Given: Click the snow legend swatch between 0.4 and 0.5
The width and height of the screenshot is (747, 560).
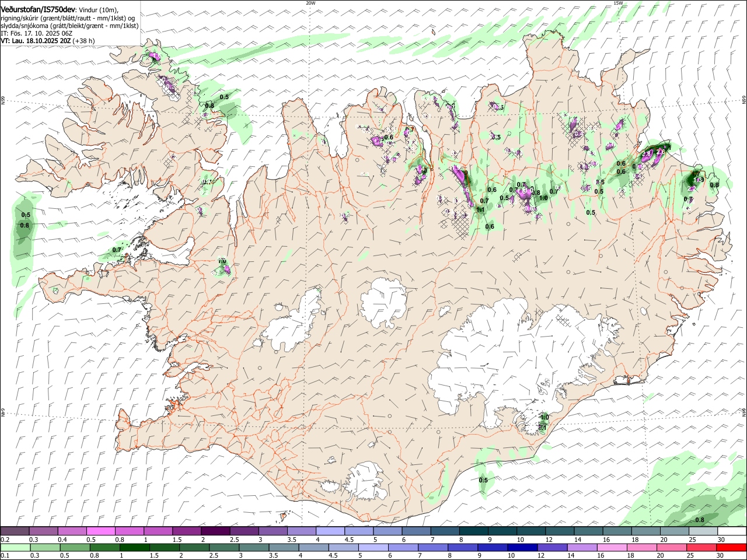Looking at the screenshot, I should click(72, 531).
